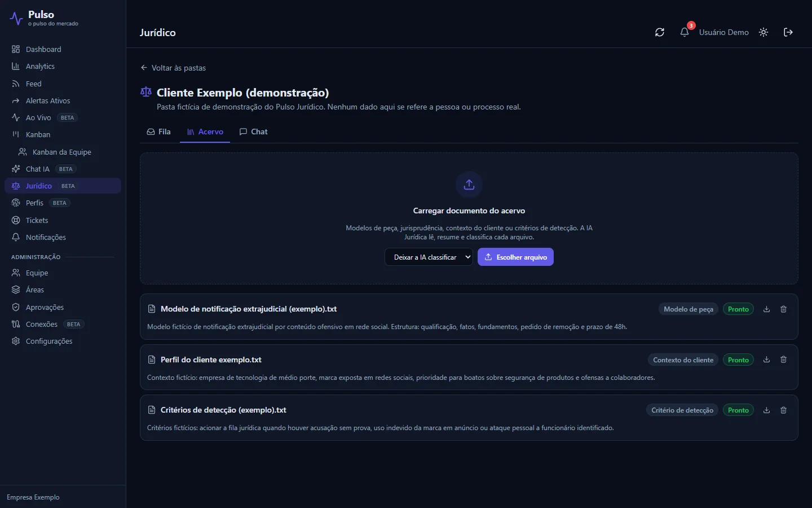Delete Critérios de detecção file

783,410
